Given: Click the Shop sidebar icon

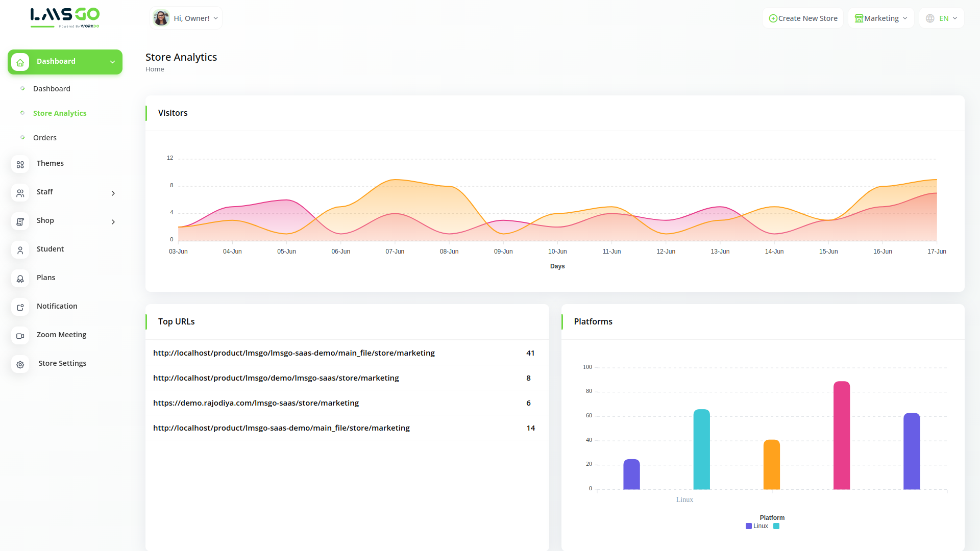Looking at the screenshot, I should click(20, 221).
